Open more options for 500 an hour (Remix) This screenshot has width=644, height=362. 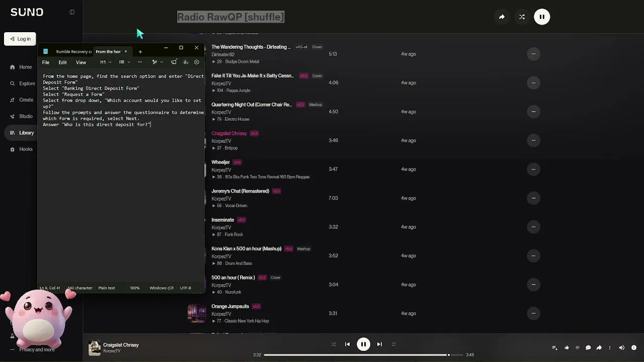533,285
